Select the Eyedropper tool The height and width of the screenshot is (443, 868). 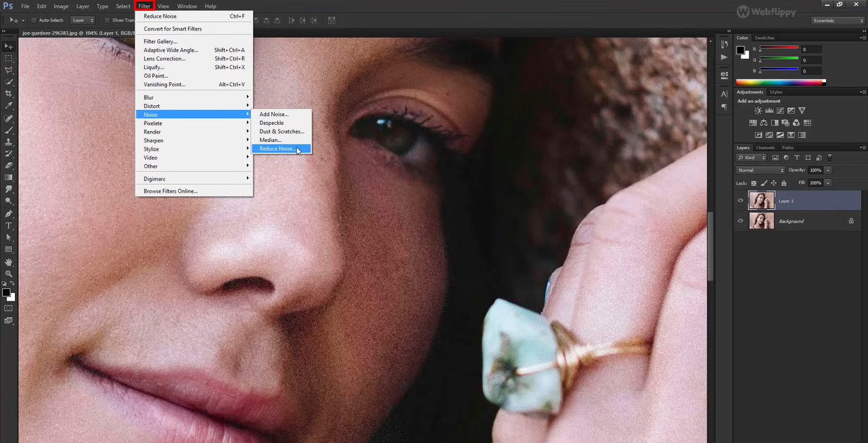(x=8, y=106)
